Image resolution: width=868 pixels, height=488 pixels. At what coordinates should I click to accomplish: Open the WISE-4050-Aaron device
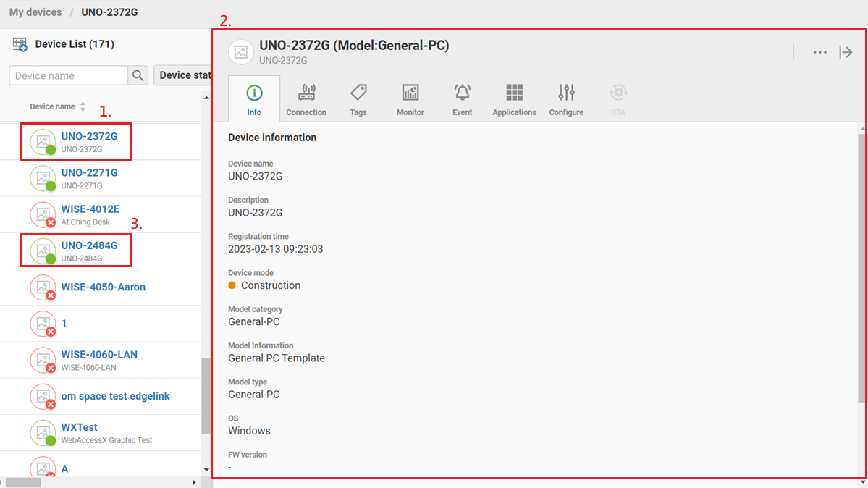[103, 287]
